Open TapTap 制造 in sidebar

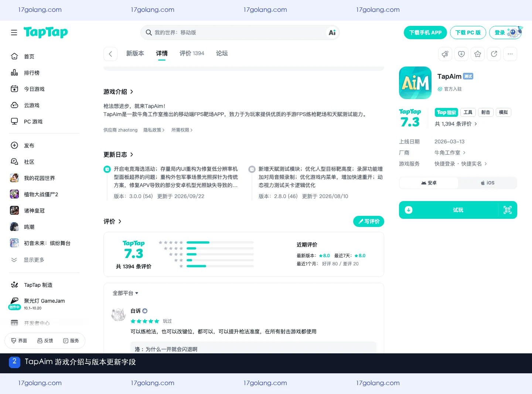tap(44, 285)
